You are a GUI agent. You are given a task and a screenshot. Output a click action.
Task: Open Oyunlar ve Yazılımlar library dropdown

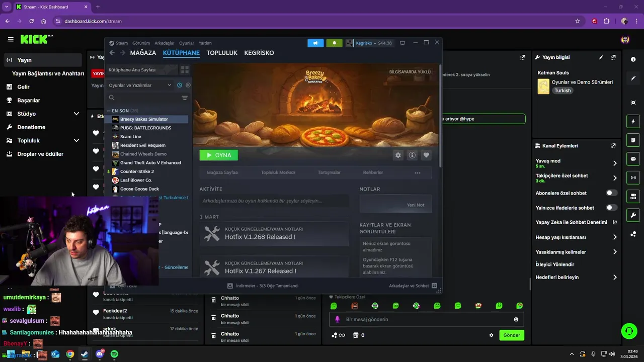[140, 85]
